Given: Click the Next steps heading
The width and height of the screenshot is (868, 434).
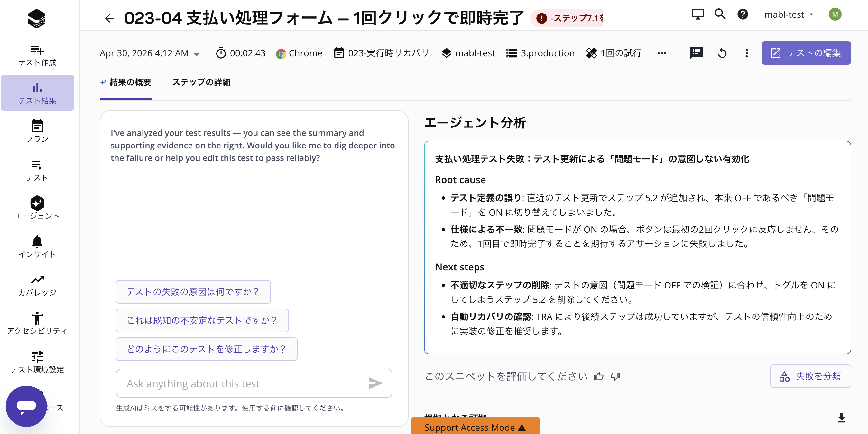Looking at the screenshot, I should tap(460, 267).
